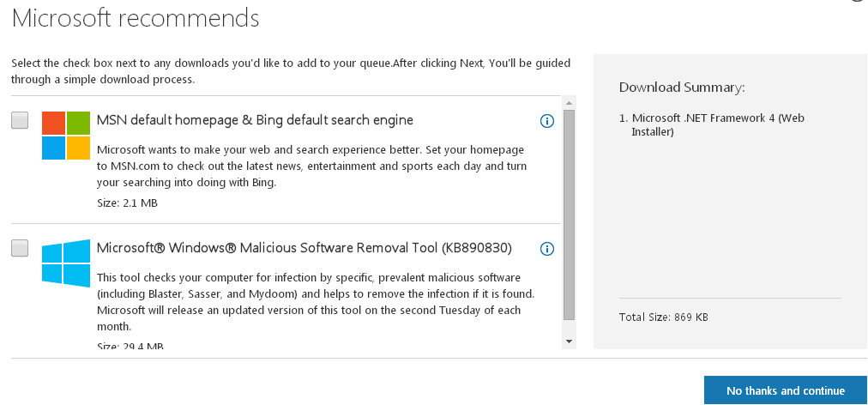Click the colorful MSN four-square logo
The height and width of the screenshot is (405, 868).
tap(66, 136)
